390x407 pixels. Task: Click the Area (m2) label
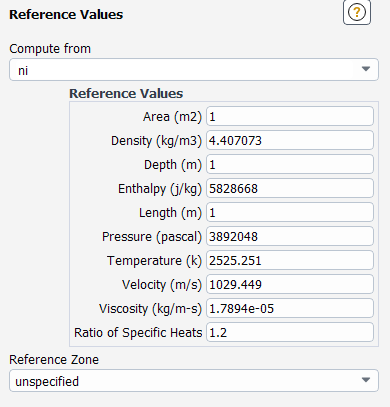click(x=172, y=117)
